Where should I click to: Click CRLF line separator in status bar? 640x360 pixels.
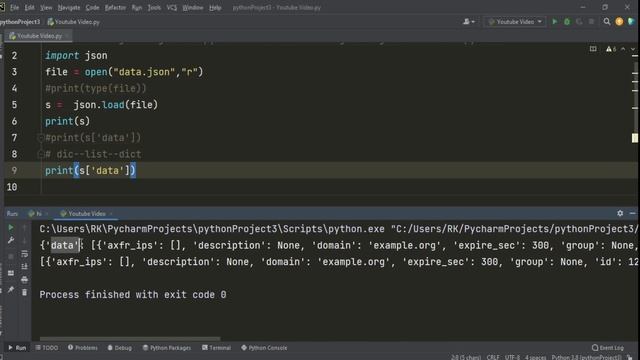493,357
